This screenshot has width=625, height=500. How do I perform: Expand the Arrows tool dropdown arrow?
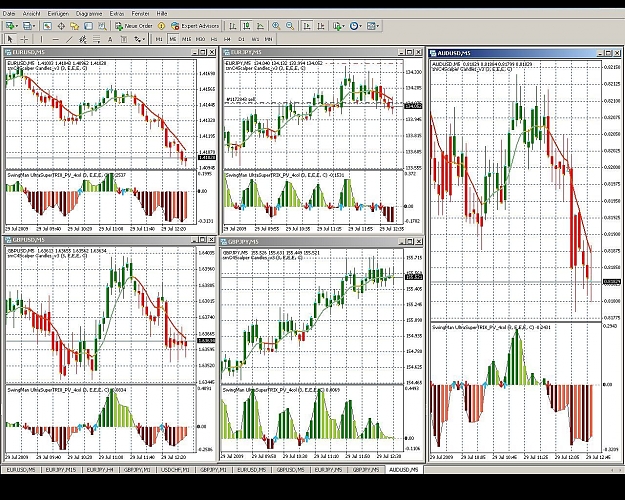(143, 39)
